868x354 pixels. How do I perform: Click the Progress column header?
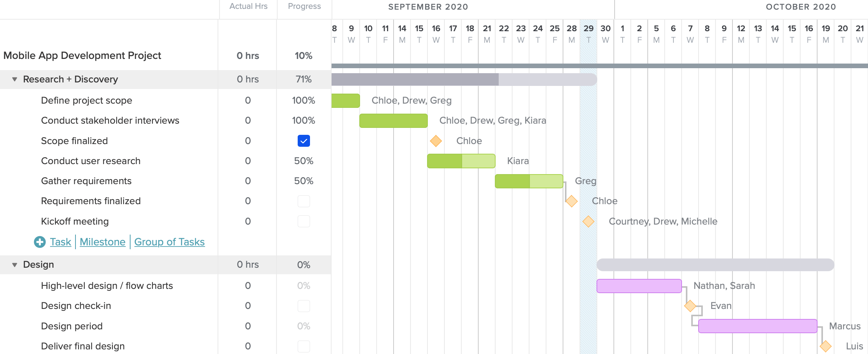pyautogui.click(x=304, y=6)
